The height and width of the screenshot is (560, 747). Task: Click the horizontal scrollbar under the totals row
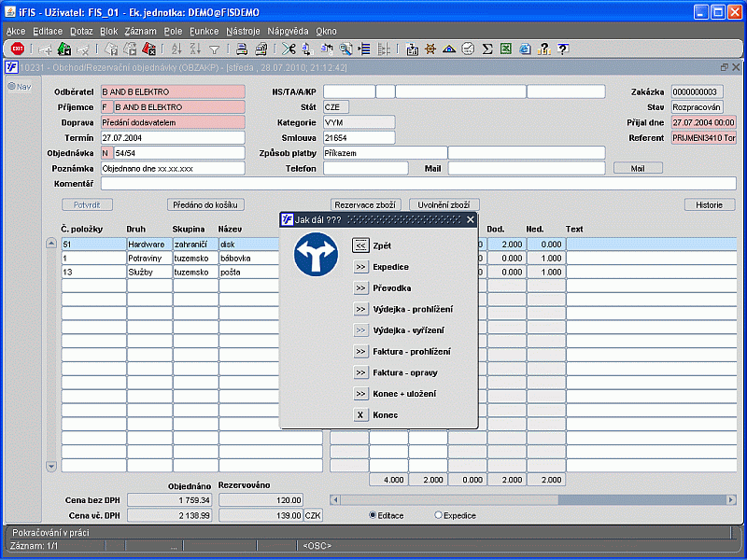[x=532, y=499]
